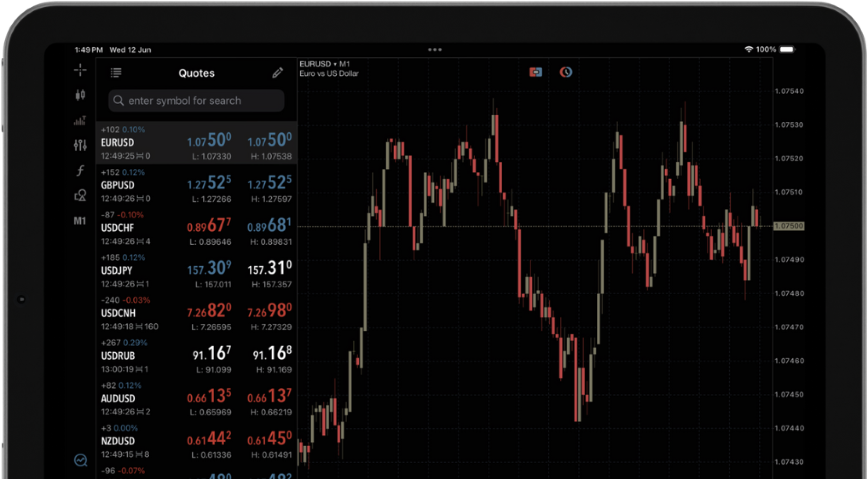Click into the symbol search field

tap(197, 101)
